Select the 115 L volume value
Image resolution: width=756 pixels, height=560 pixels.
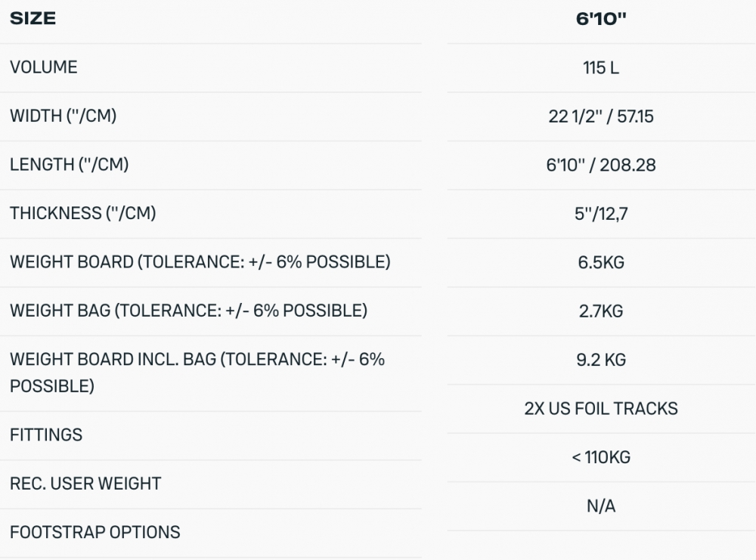601,68
